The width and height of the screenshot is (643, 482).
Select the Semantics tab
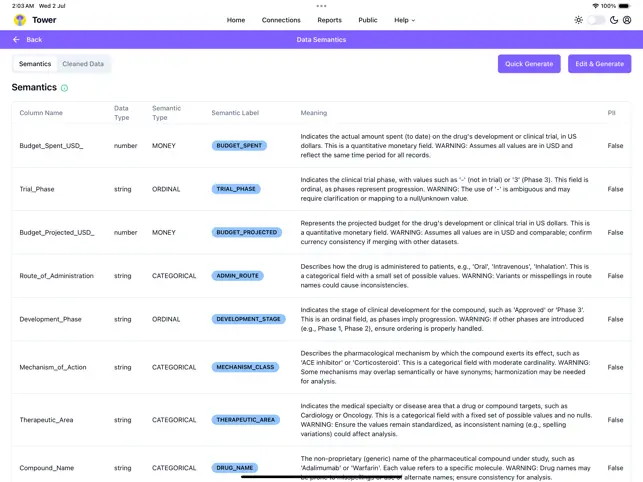35,64
